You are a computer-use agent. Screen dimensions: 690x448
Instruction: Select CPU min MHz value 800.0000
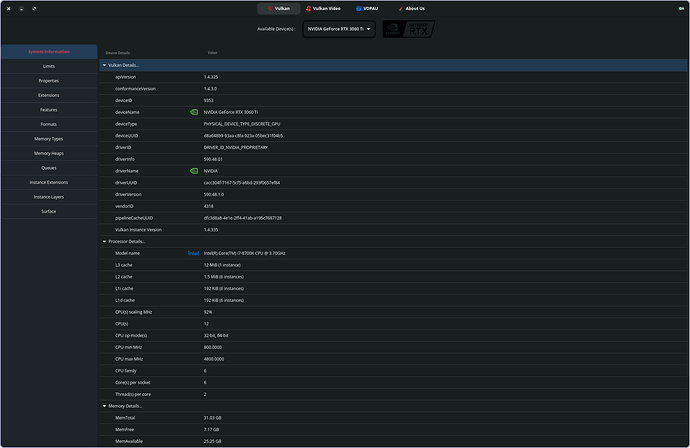tap(213, 347)
